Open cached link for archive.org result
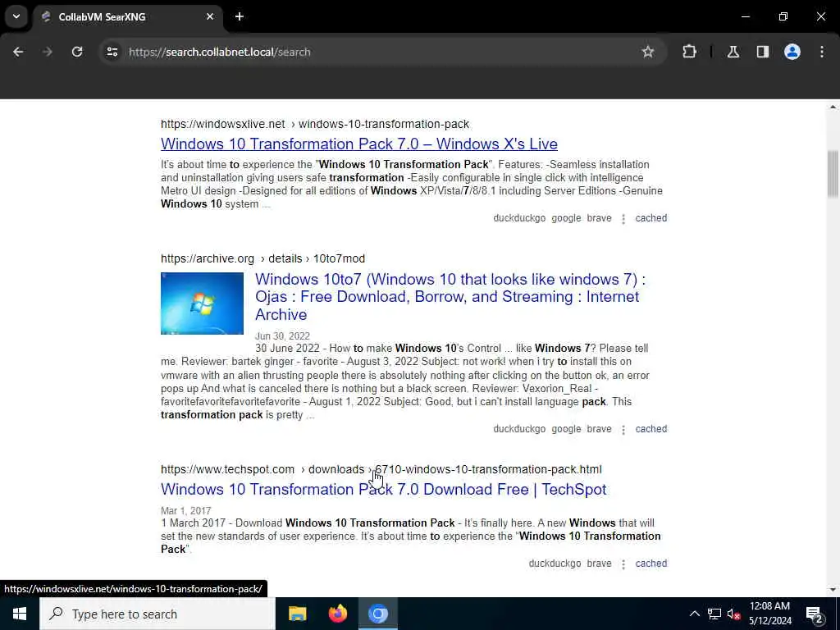Image resolution: width=840 pixels, height=630 pixels. 651,429
